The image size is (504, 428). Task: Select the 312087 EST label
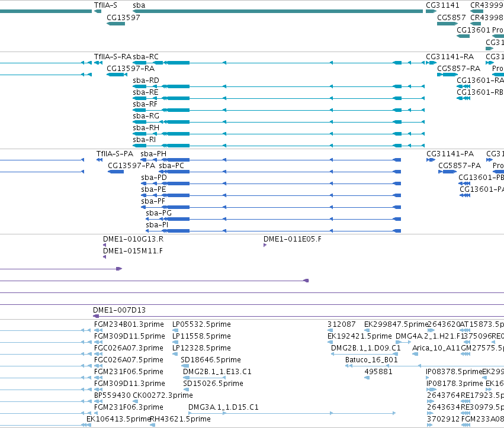(341, 324)
